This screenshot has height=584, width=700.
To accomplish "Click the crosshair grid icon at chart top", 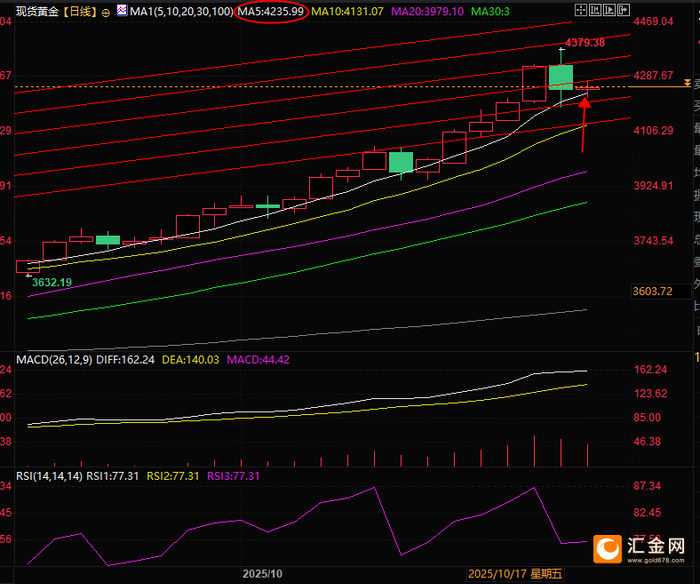I will (581, 10).
